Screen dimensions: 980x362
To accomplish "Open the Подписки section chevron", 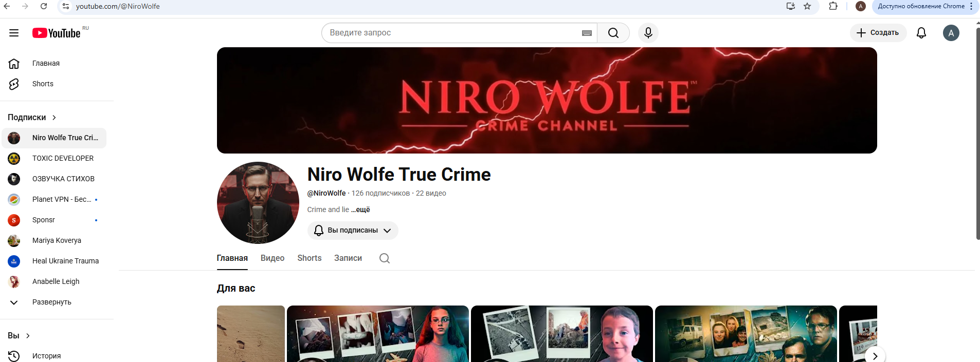I will [54, 118].
